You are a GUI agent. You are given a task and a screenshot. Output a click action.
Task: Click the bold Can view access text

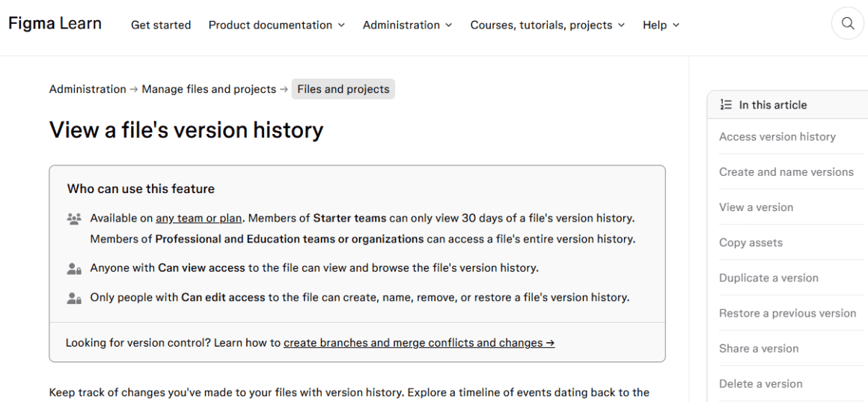201,268
